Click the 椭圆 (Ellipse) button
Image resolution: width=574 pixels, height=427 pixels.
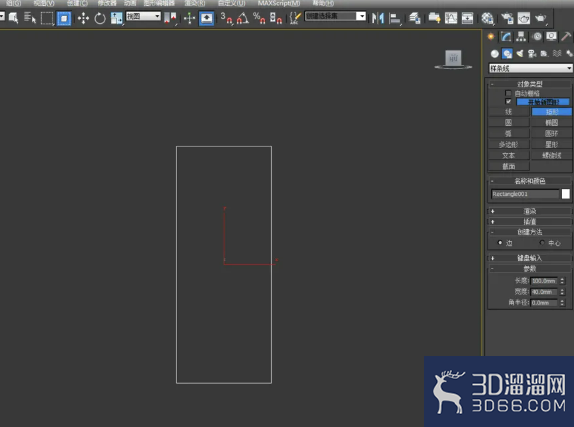click(x=552, y=123)
